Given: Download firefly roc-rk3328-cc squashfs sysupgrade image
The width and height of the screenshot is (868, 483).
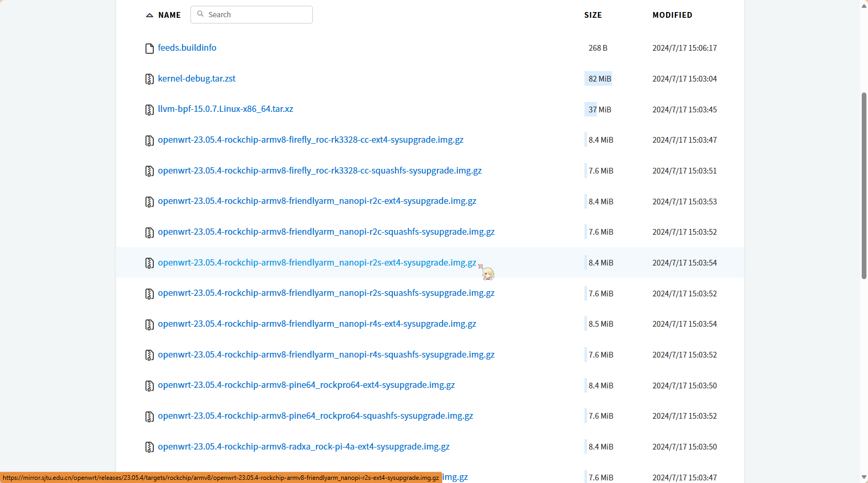Looking at the screenshot, I should [319, 170].
